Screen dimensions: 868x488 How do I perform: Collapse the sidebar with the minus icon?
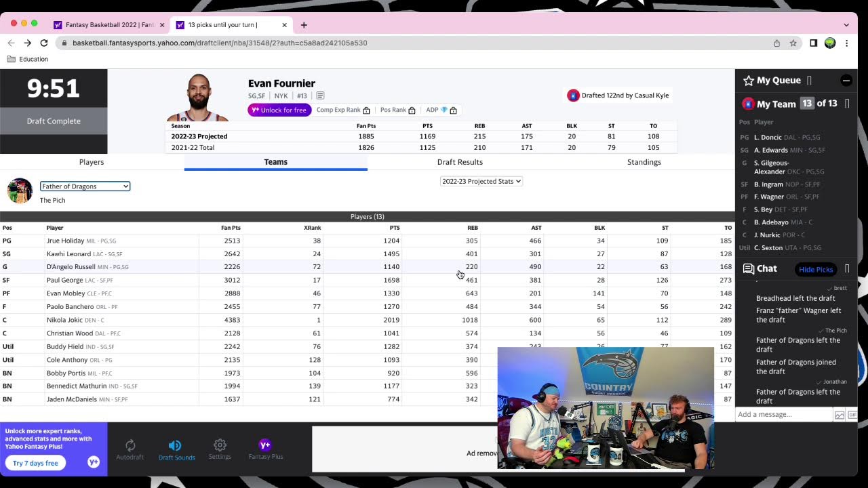point(846,81)
